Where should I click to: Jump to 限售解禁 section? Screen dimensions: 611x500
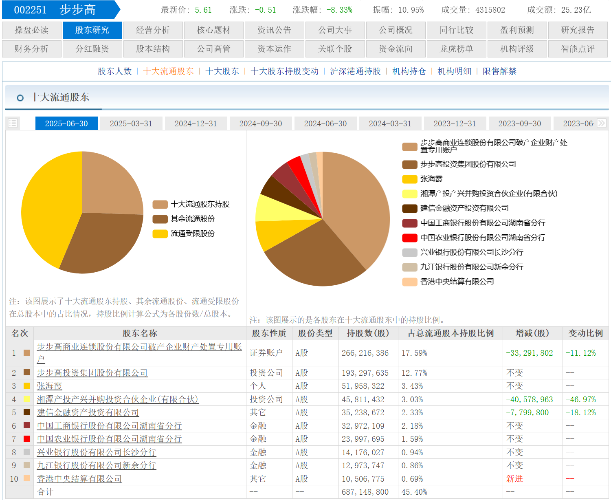click(x=500, y=71)
